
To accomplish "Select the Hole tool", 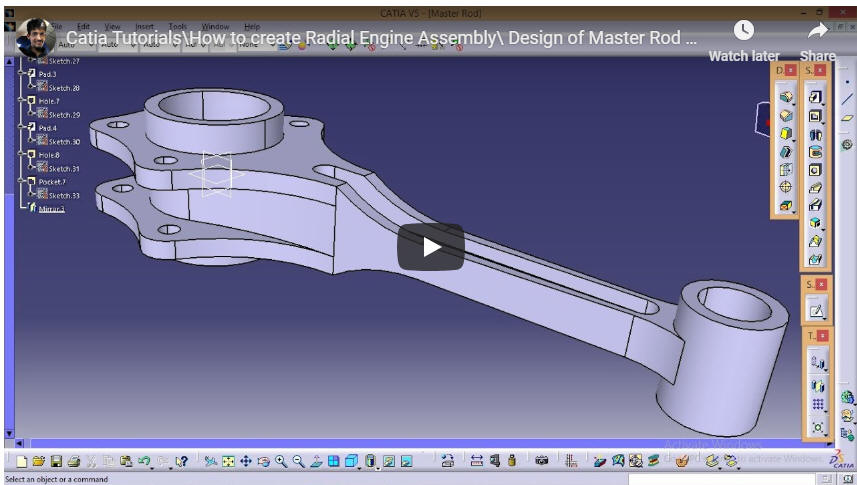I will click(x=815, y=170).
